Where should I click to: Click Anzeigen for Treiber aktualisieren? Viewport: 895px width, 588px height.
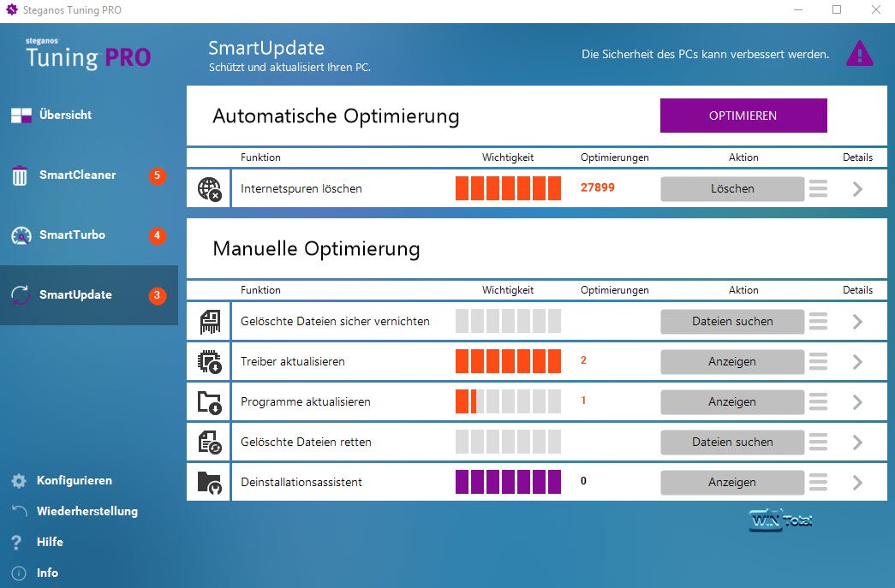732,361
